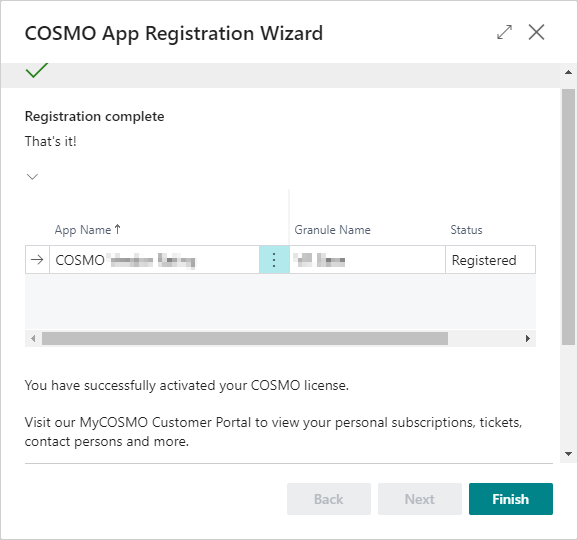Collapse the app list section chevron

point(32,177)
